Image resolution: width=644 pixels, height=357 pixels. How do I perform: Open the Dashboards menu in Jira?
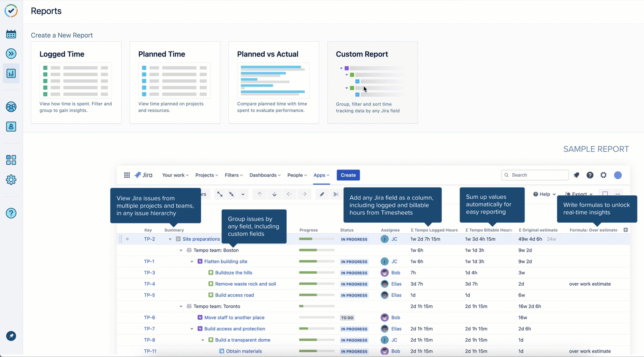pos(265,175)
